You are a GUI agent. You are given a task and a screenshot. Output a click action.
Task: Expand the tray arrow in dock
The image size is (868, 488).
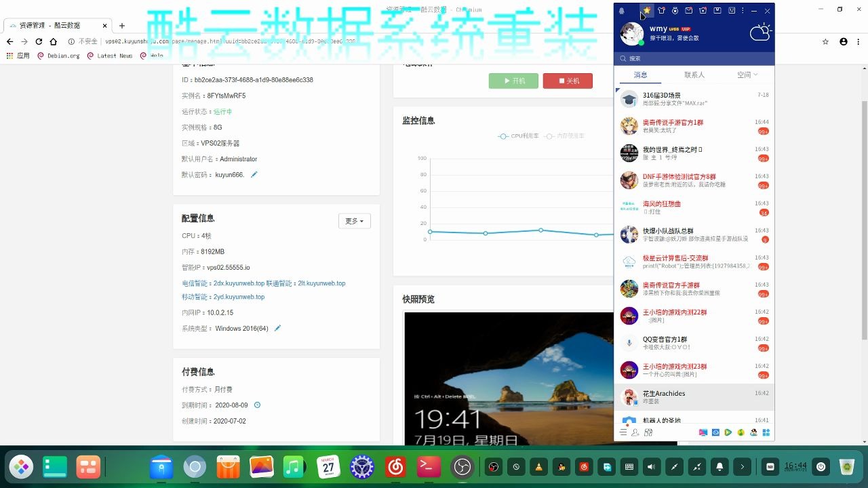tap(742, 466)
